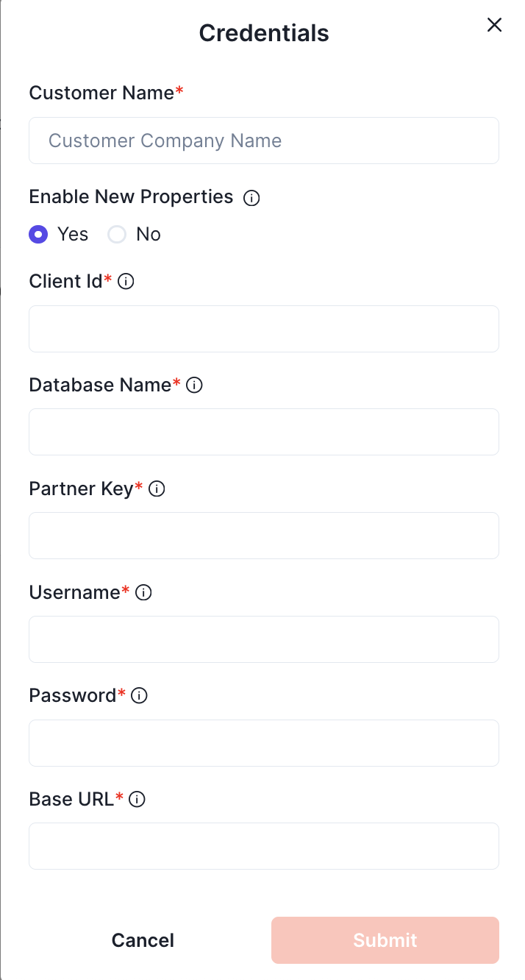
Task: Focus the Client Id input field
Action: tap(263, 329)
